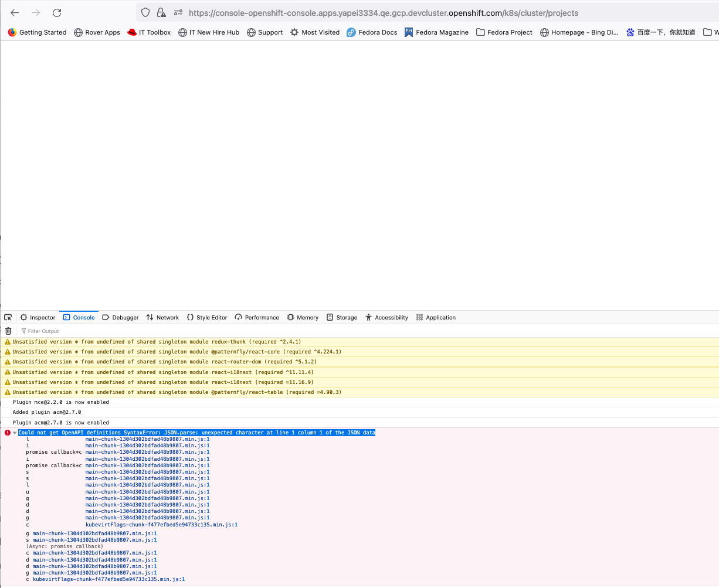Switch to the Application tab
This screenshot has height=588, width=719.
(436, 317)
